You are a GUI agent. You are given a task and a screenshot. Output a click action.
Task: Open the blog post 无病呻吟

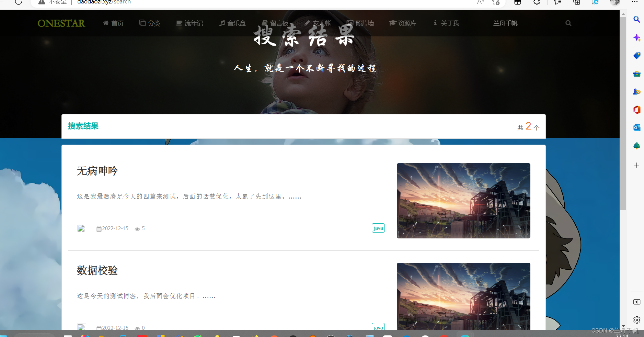[x=97, y=171]
